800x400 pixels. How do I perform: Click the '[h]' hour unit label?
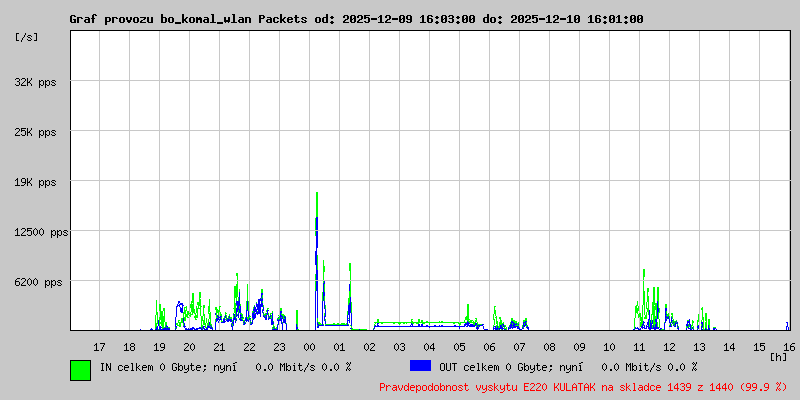click(779, 357)
